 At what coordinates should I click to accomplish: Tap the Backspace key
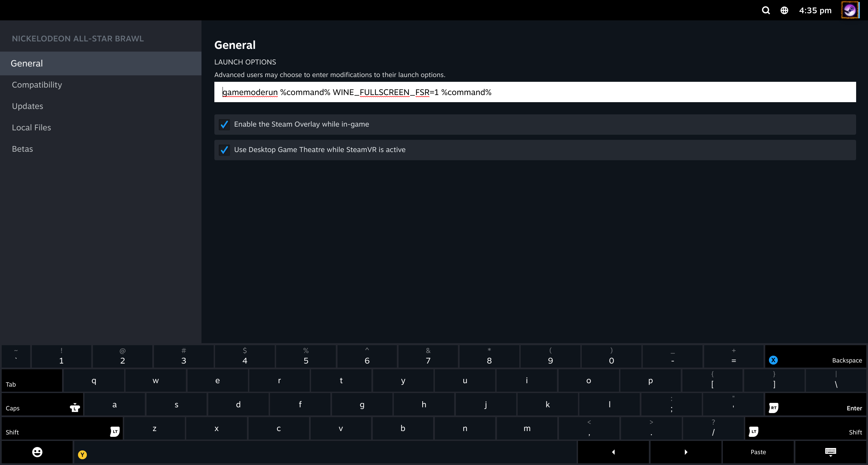pyautogui.click(x=815, y=356)
